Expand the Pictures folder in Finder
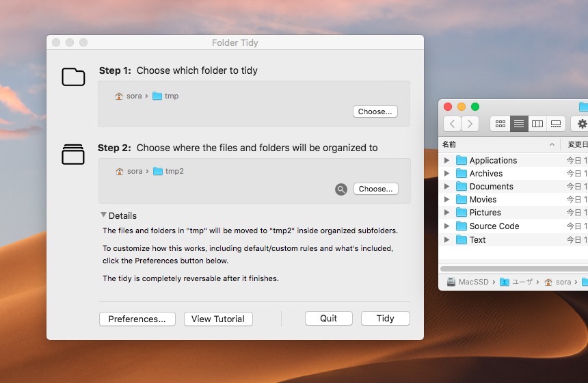The height and width of the screenshot is (383, 588). point(446,212)
